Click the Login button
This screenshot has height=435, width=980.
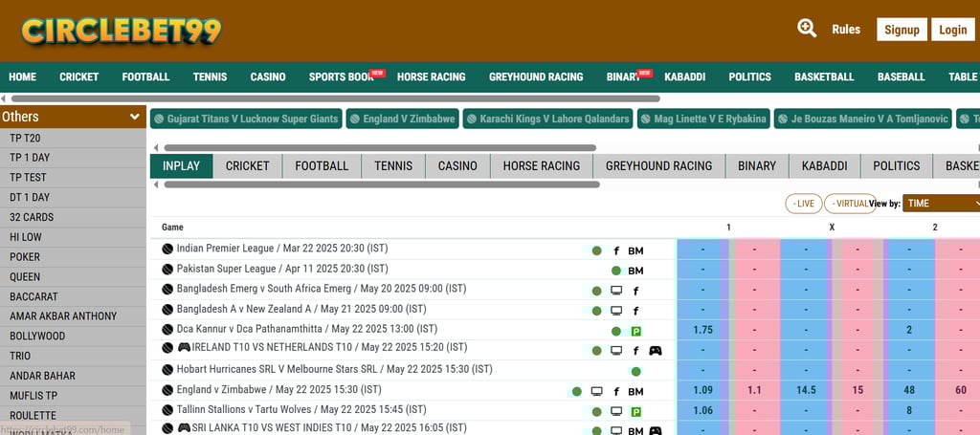(x=953, y=30)
